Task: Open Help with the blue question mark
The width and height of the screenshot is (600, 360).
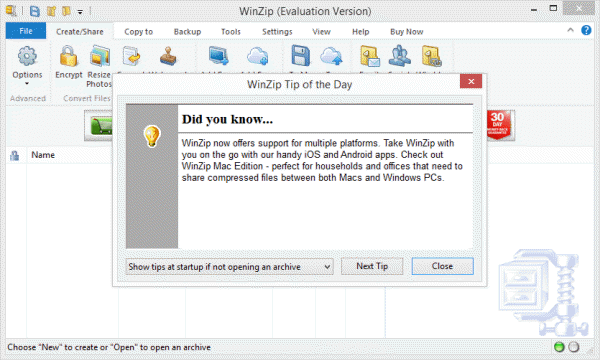Action: pyautogui.click(x=586, y=30)
